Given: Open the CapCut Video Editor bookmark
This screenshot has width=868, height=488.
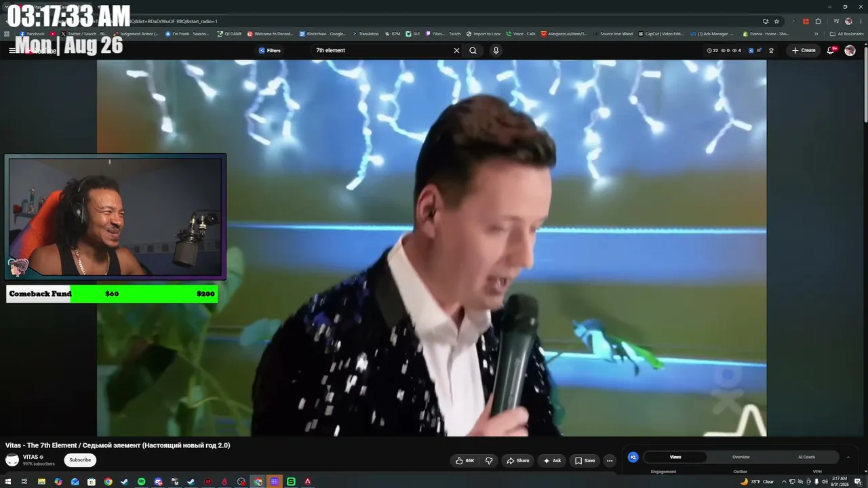Looking at the screenshot, I should (x=661, y=34).
